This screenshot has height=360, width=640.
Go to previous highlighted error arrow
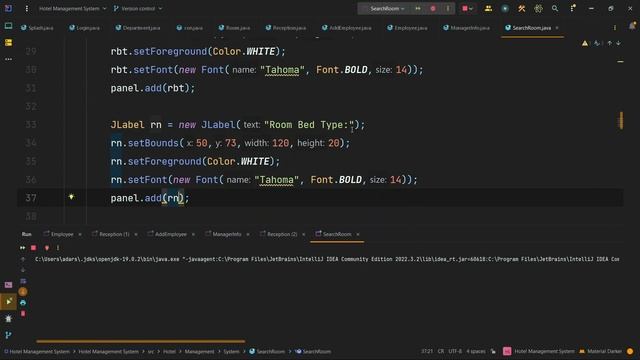(x=609, y=43)
